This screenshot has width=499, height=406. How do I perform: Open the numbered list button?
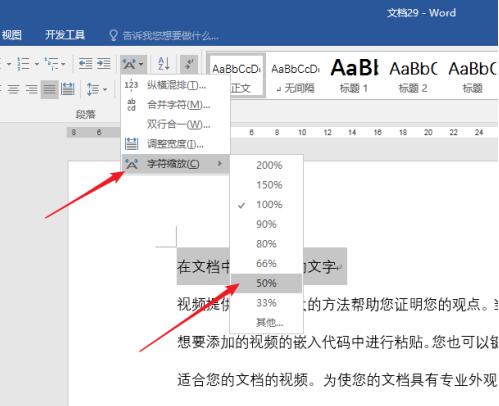click(x=24, y=63)
